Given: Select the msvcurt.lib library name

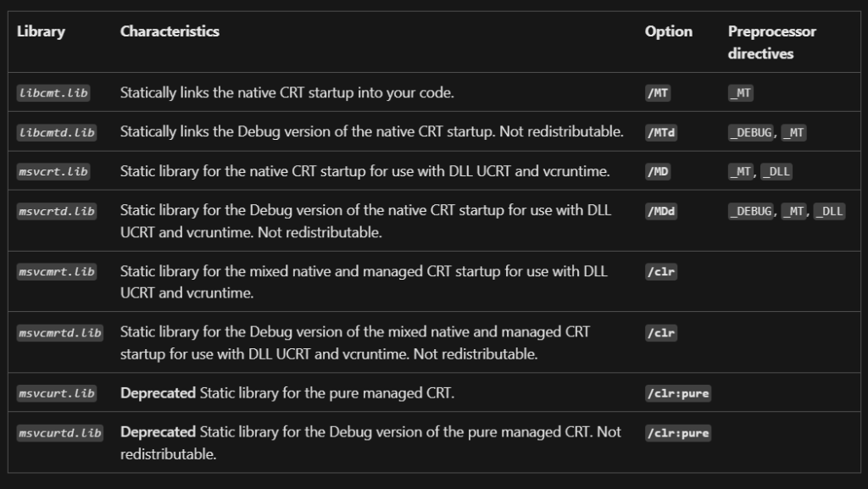Looking at the screenshot, I should click(56, 393).
